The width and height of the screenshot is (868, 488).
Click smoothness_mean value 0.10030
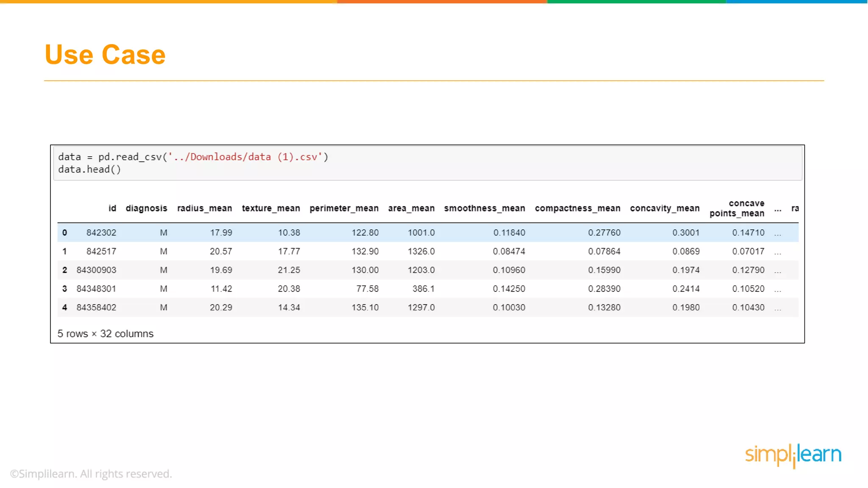(x=509, y=307)
